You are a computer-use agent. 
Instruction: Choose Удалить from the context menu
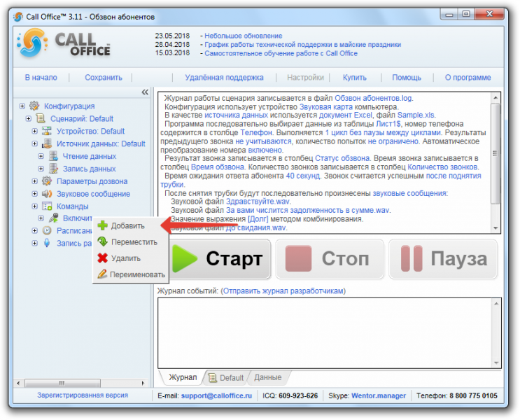[x=131, y=258]
